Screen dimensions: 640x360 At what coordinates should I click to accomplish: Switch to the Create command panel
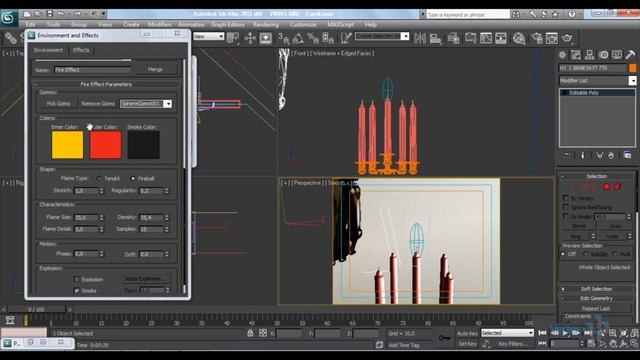pos(562,55)
